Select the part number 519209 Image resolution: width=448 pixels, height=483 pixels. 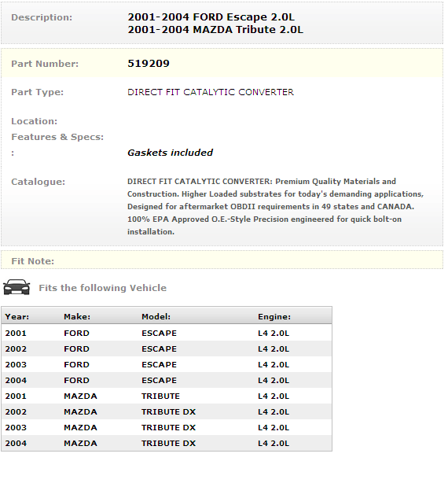point(149,64)
